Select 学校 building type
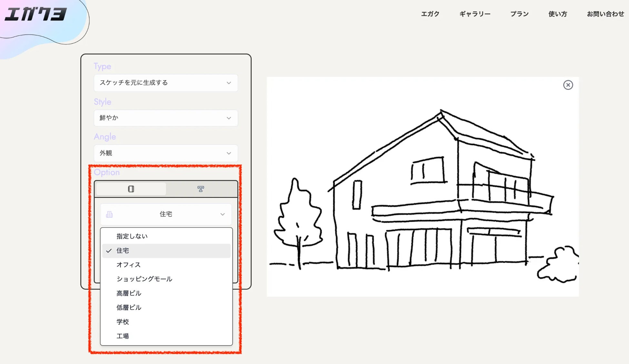629x364 pixels. (x=123, y=322)
